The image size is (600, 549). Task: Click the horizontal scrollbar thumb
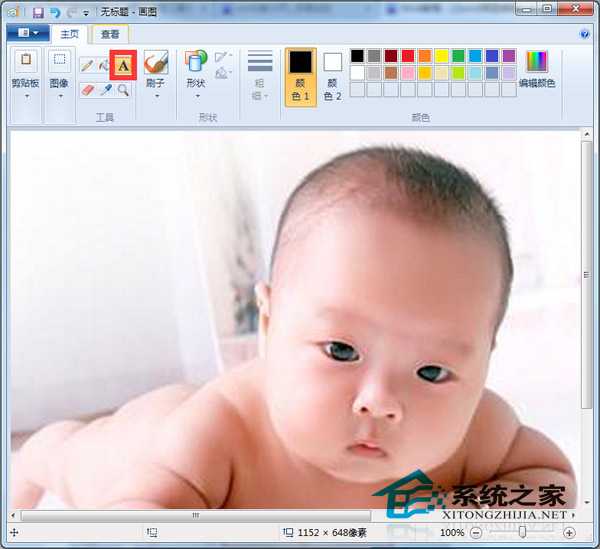196,515
